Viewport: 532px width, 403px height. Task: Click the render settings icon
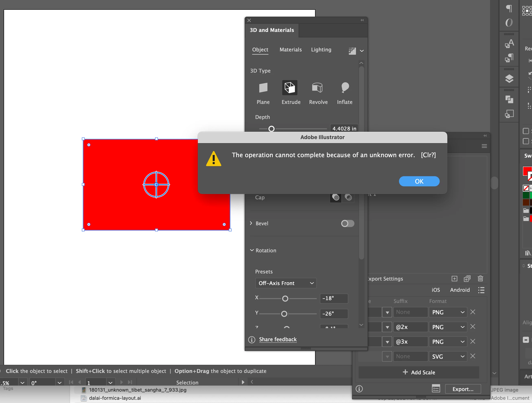point(352,51)
